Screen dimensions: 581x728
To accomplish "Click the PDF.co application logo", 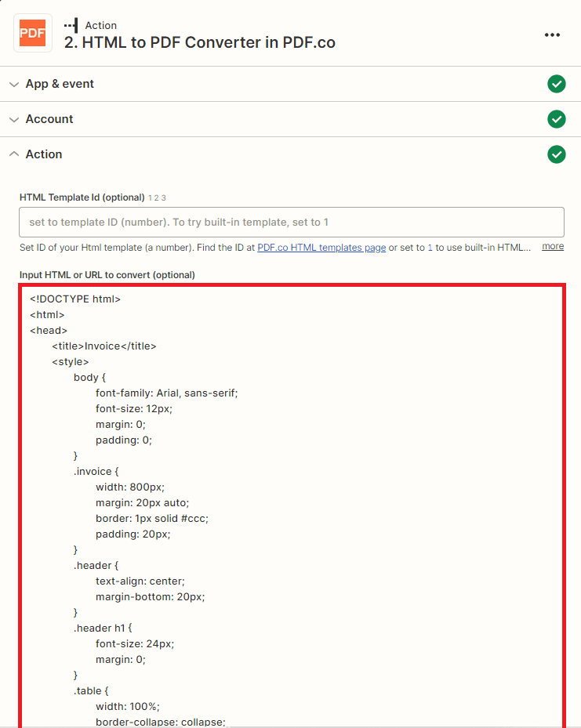I will click(32, 34).
